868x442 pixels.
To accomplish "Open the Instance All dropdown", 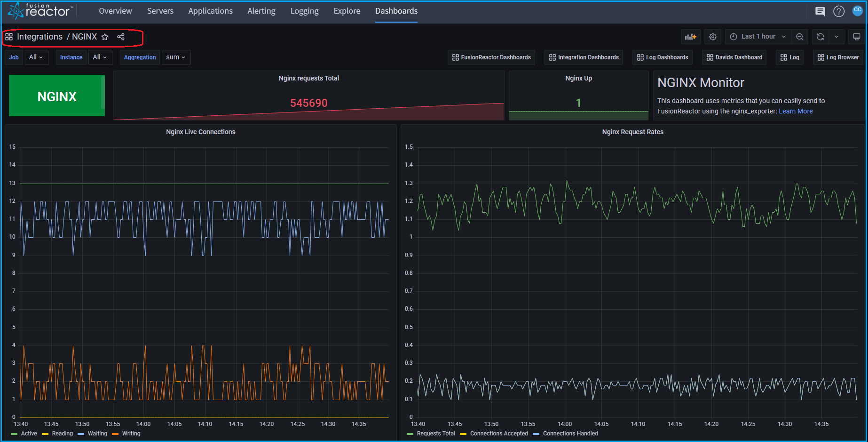I will pyautogui.click(x=100, y=57).
